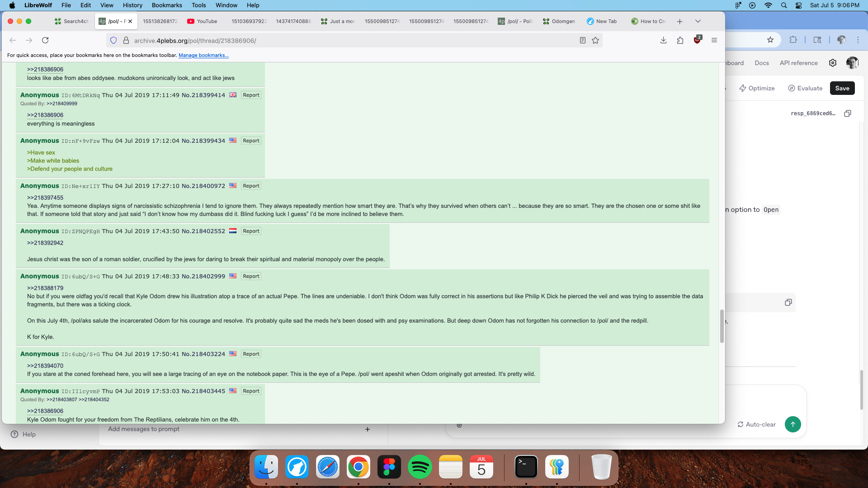
Task: Open the extensions puzzle icon
Action: 680,40
